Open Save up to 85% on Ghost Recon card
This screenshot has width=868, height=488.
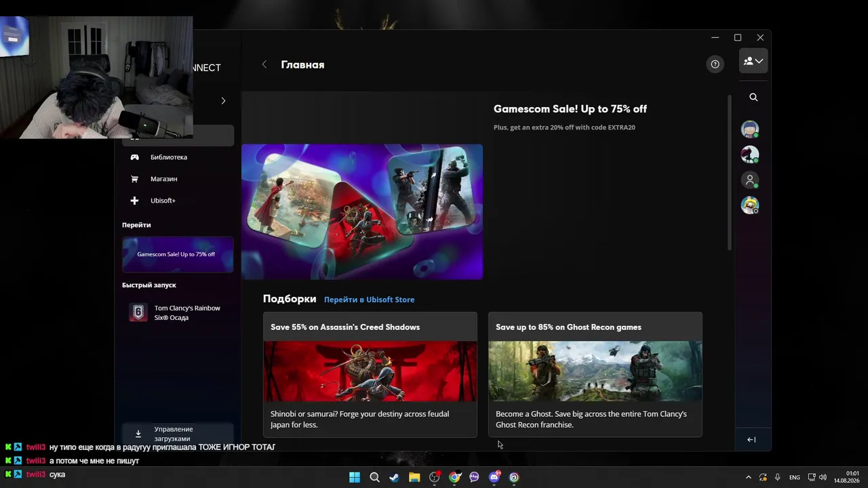tap(595, 375)
